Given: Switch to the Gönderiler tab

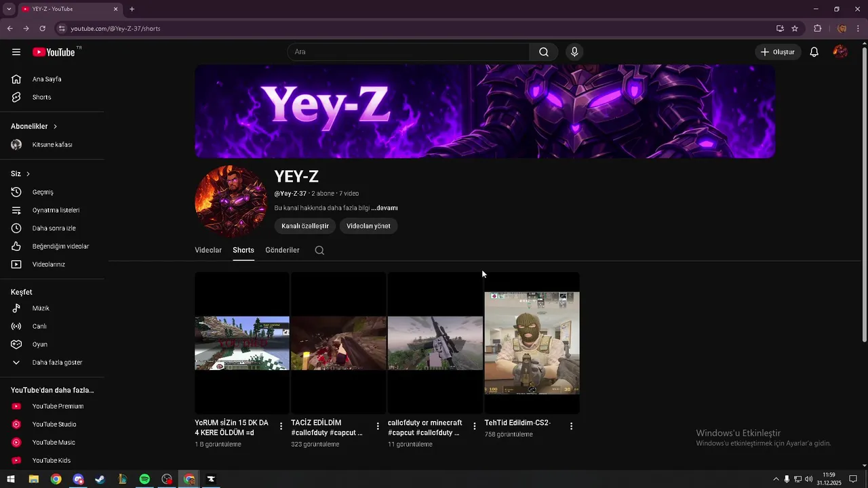Looking at the screenshot, I should (x=282, y=250).
